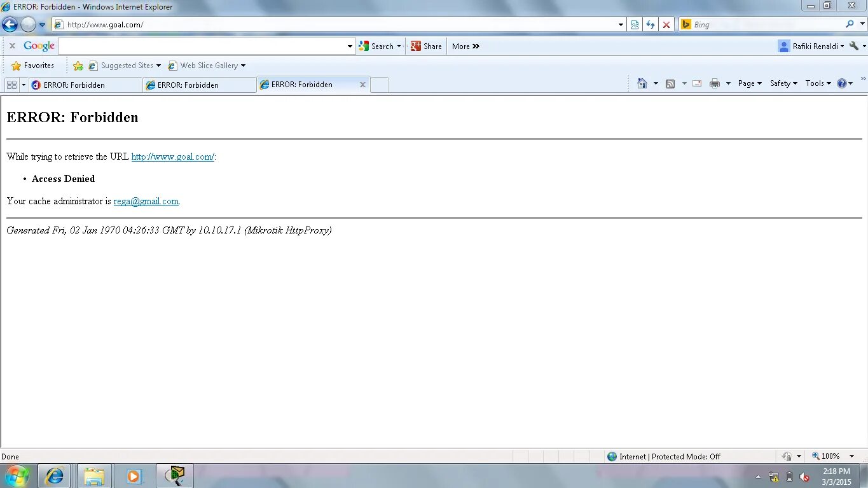Follow the http://www.goal.com/ link in the page
The width and height of the screenshot is (868, 488).
[173, 157]
